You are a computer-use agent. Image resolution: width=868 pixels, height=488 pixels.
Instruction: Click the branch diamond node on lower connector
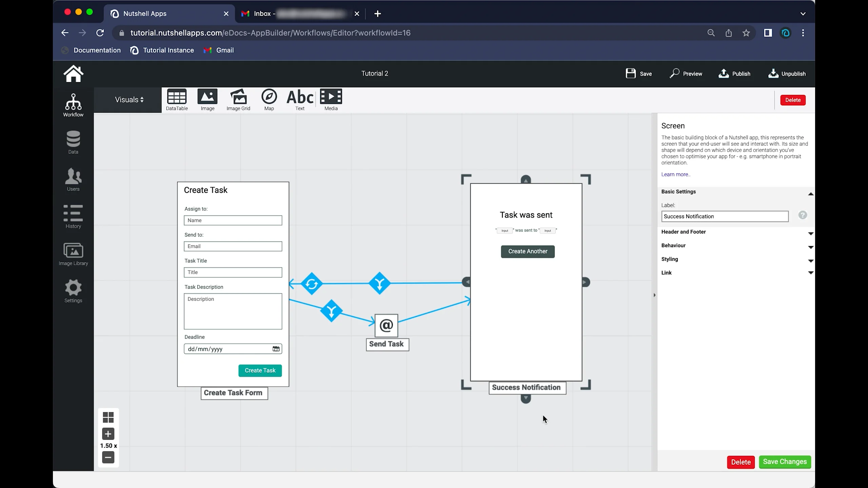[331, 311]
